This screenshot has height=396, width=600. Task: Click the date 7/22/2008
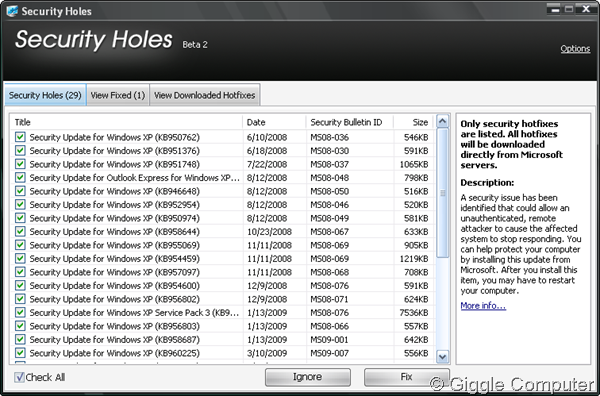[267, 164]
